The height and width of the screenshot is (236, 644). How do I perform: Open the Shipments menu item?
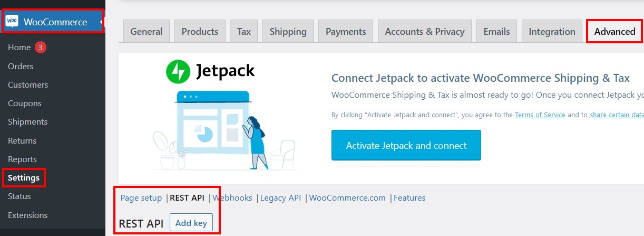pos(28,122)
